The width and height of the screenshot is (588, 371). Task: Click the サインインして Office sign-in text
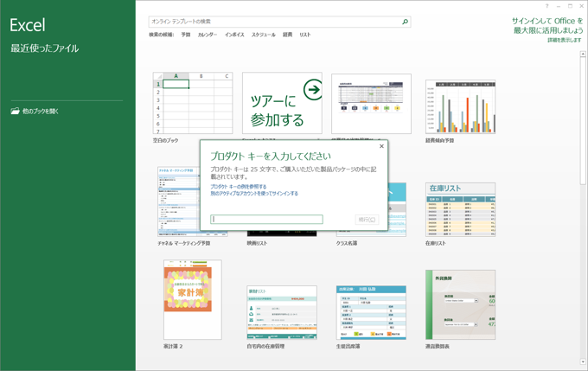[547, 25]
